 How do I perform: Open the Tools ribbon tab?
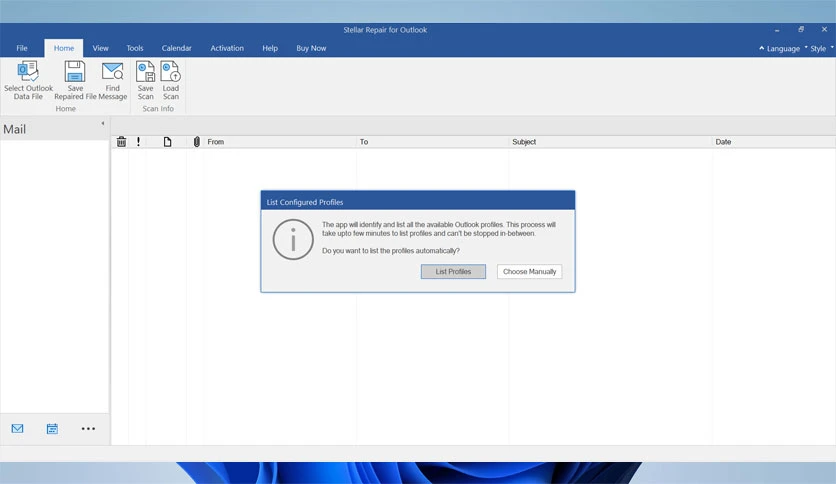[x=135, y=48]
